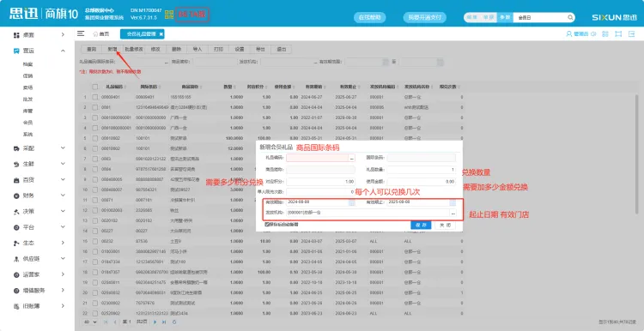Open the grid layout icon in the header
The width and height of the screenshot is (644, 331).
[605, 34]
